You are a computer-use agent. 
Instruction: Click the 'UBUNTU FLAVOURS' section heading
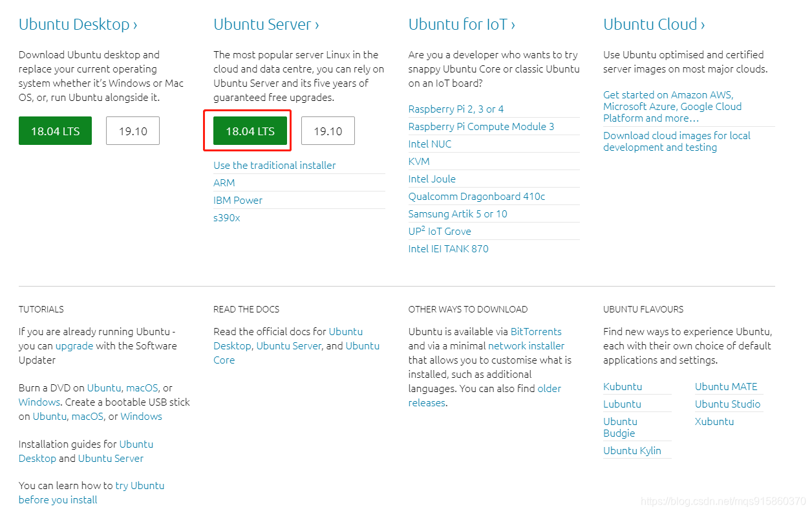point(643,309)
